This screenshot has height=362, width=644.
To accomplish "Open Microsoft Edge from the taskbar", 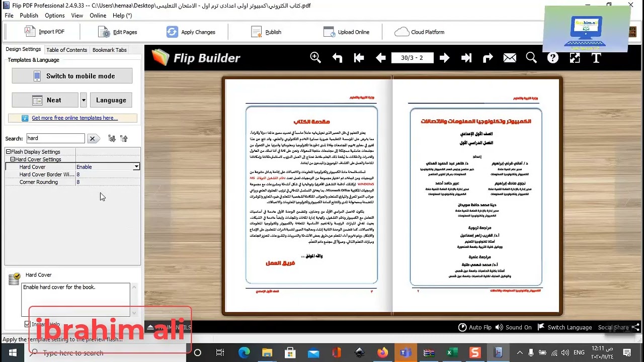I will [x=244, y=352].
